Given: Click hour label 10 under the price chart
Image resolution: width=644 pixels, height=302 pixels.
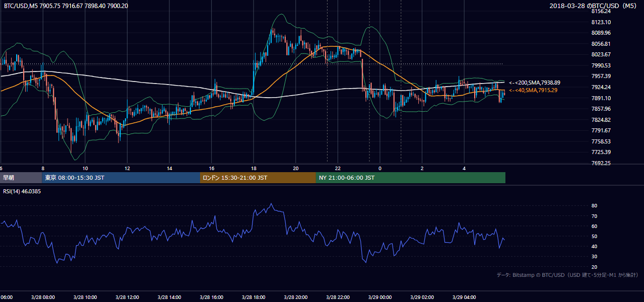Looking at the screenshot, I should [85, 168].
